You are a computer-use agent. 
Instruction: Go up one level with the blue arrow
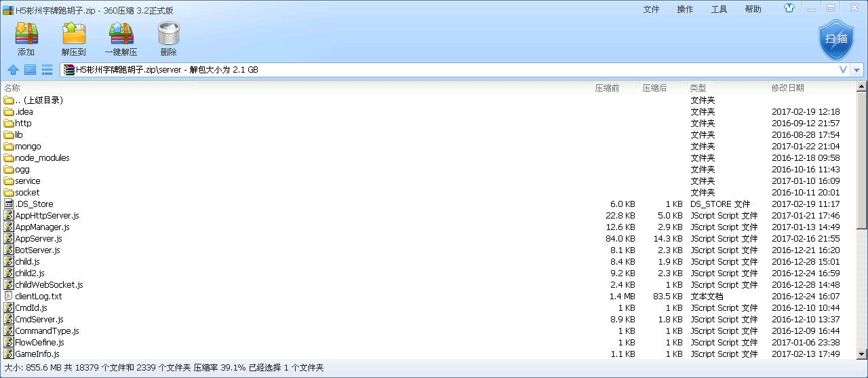[12, 70]
